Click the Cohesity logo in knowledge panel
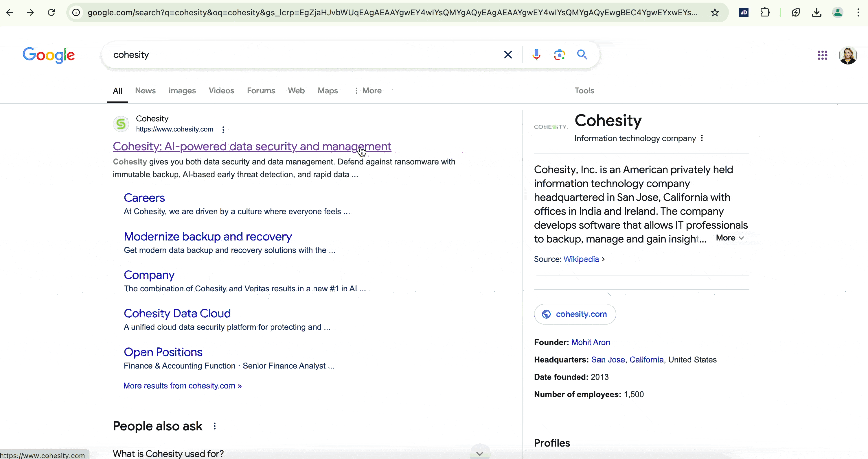Viewport: 868px width, 459px height. coord(550,127)
